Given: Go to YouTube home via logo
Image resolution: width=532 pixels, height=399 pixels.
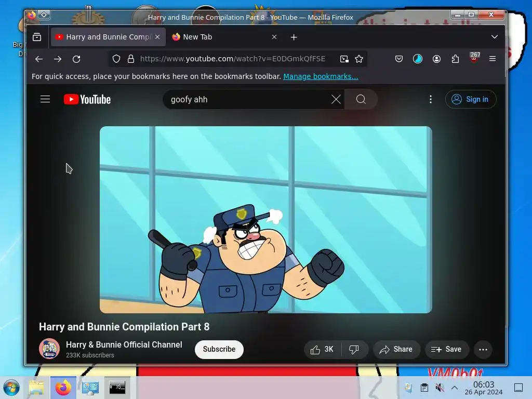Looking at the screenshot, I should 87,99.
